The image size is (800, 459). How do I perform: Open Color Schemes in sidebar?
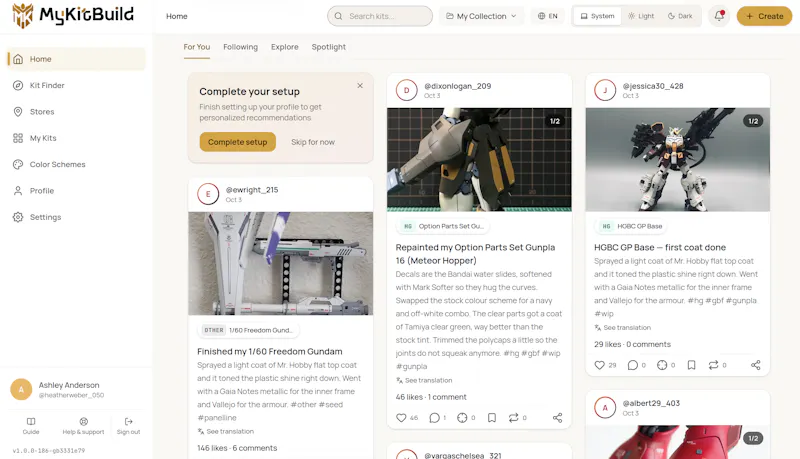point(76,164)
